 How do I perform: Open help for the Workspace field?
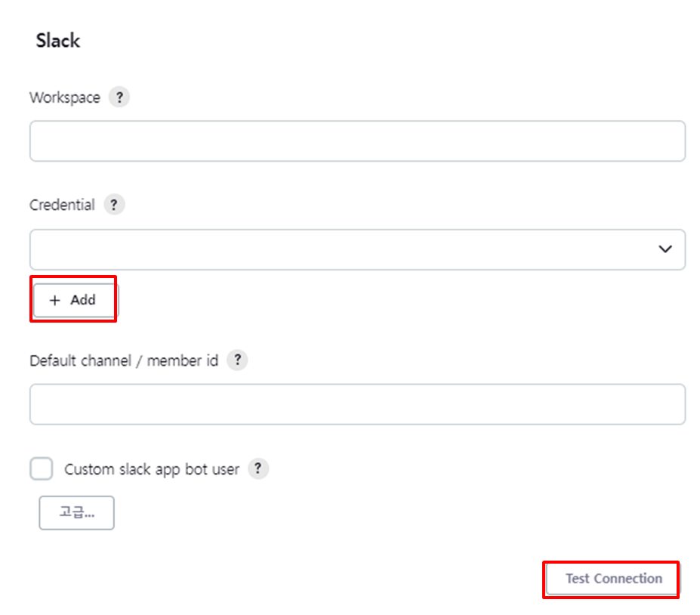click(119, 97)
